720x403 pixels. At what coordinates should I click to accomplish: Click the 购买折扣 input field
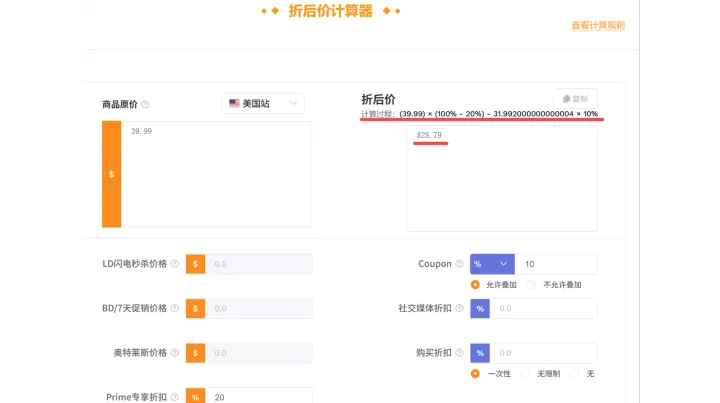(544, 353)
